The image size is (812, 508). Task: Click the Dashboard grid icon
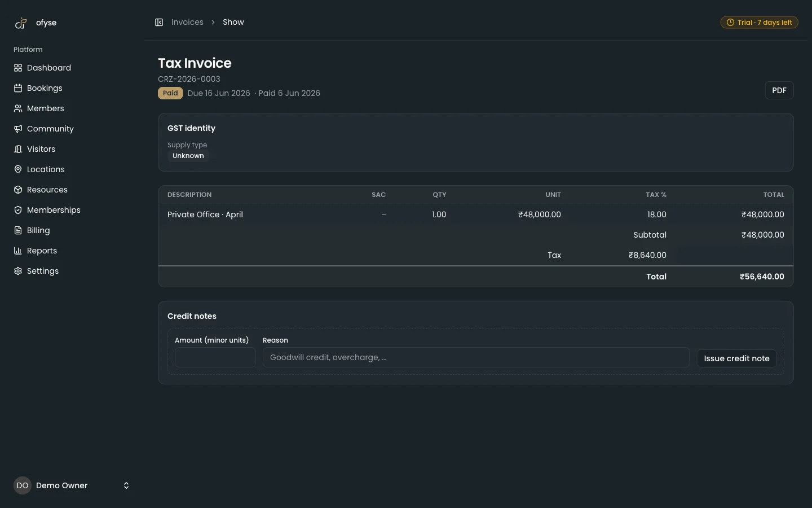tap(18, 68)
